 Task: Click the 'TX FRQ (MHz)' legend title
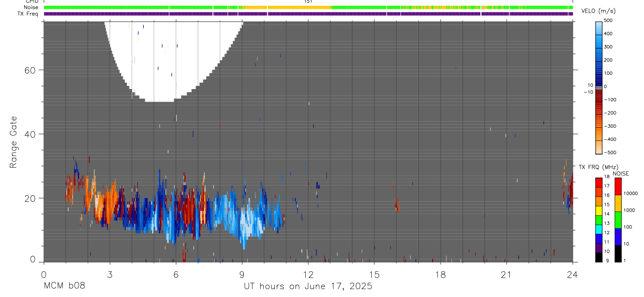(x=597, y=167)
